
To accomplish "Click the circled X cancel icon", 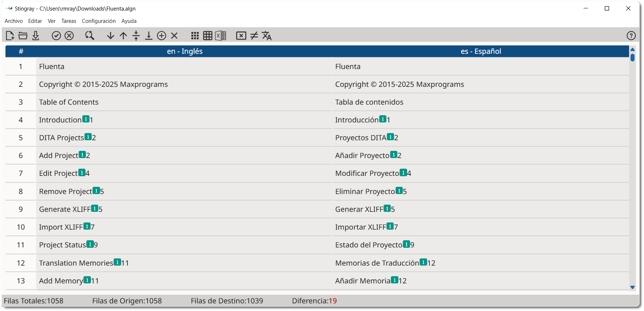I will click(69, 36).
